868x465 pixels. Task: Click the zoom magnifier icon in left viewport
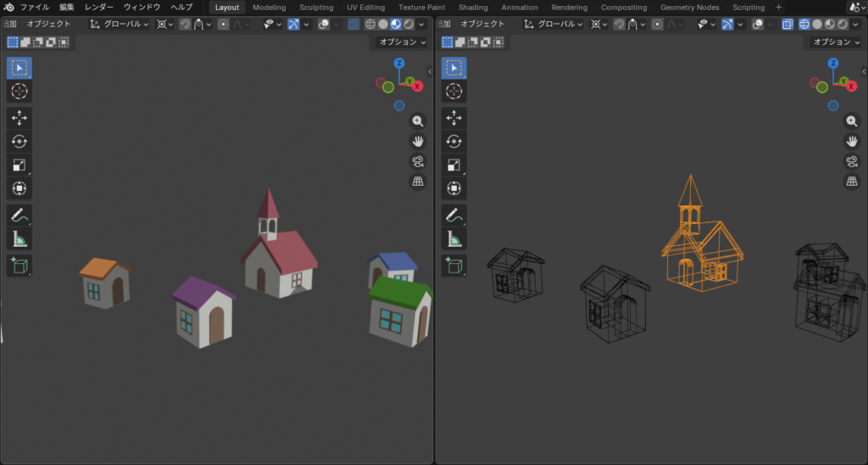[417, 121]
